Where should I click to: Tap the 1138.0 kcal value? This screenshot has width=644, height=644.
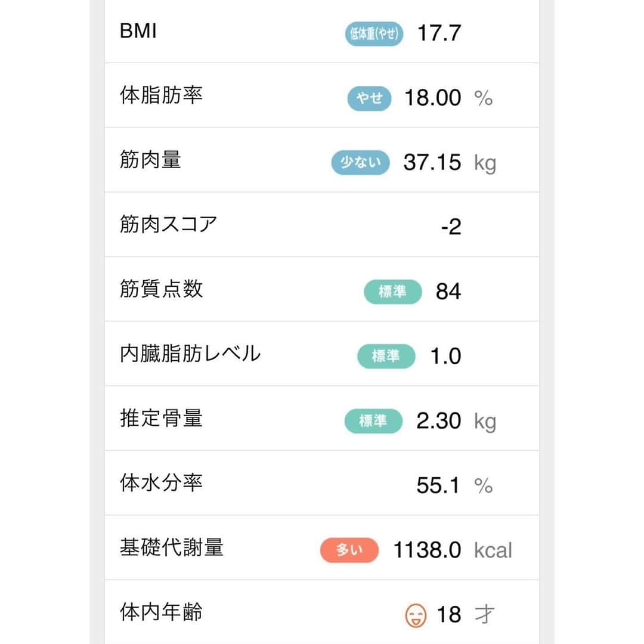point(453,550)
